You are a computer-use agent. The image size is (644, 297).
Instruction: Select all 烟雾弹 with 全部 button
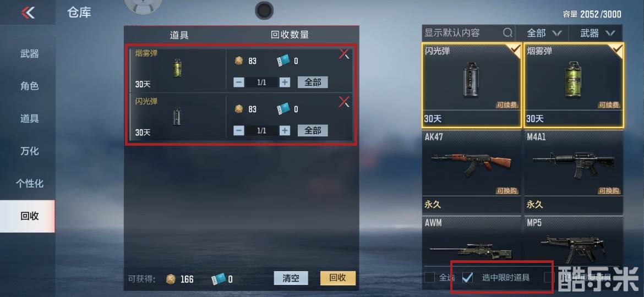pyautogui.click(x=313, y=82)
